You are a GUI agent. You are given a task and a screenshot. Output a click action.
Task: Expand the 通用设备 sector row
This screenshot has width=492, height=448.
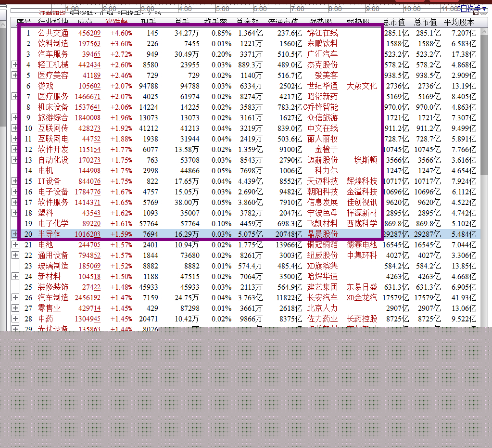[15, 255]
